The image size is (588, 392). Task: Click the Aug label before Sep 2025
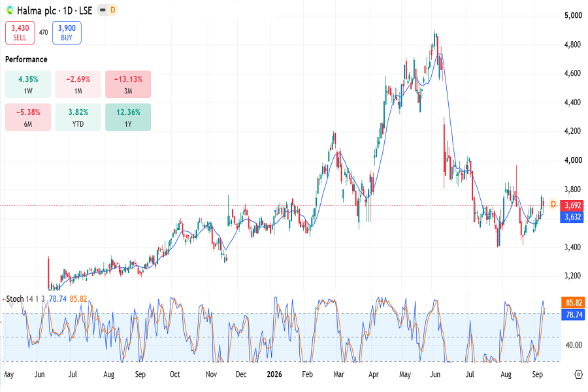108,374
